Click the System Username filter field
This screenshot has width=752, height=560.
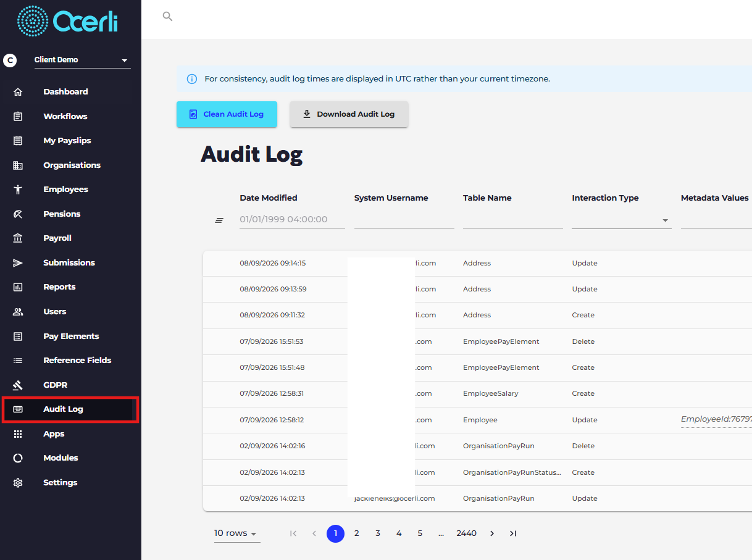tap(404, 220)
